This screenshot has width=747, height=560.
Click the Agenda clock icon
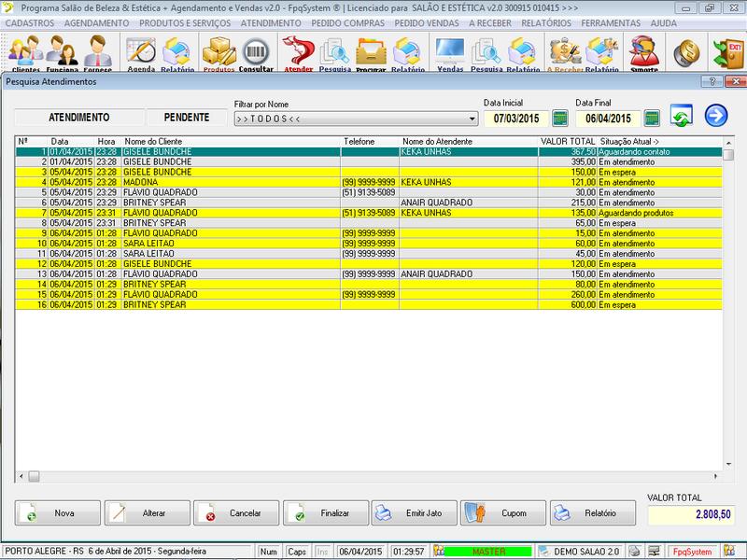142,52
